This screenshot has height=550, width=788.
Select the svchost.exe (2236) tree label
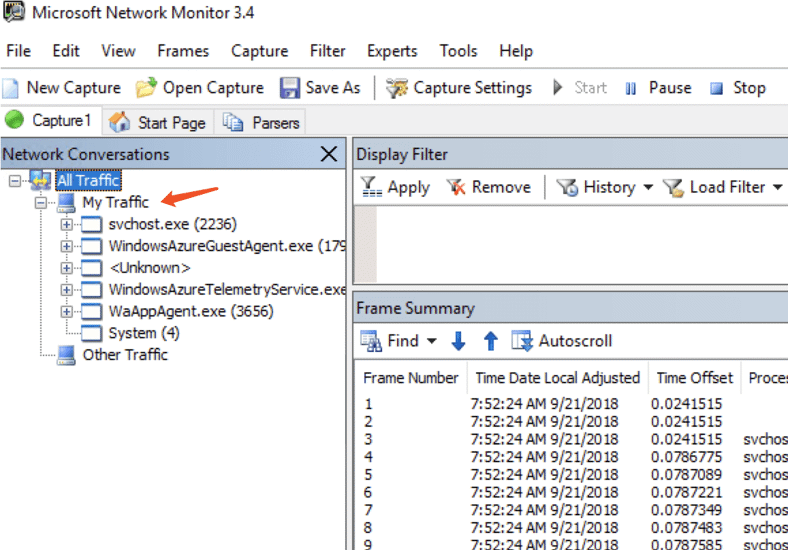172,224
